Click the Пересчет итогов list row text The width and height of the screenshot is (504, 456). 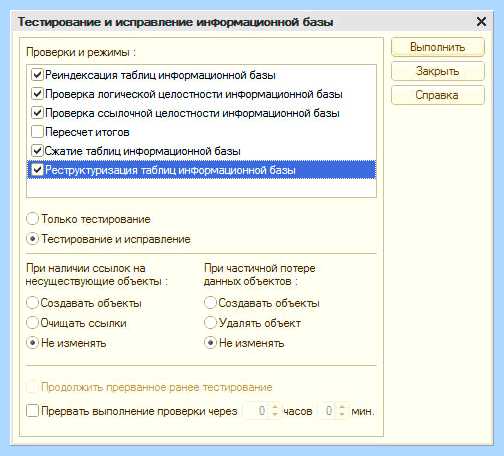coord(87,132)
